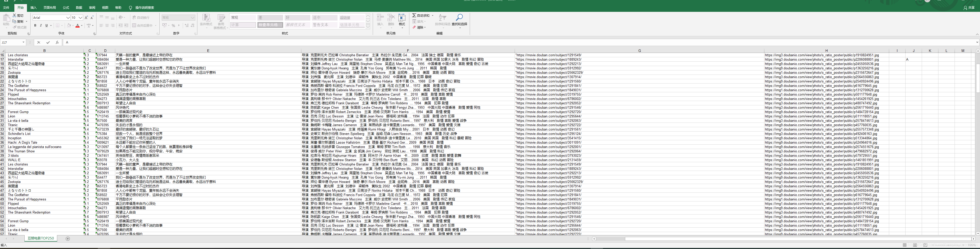Switch to the Formulas (公式) tab
Screen dimensions: 980x249
click(x=66, y=8)
